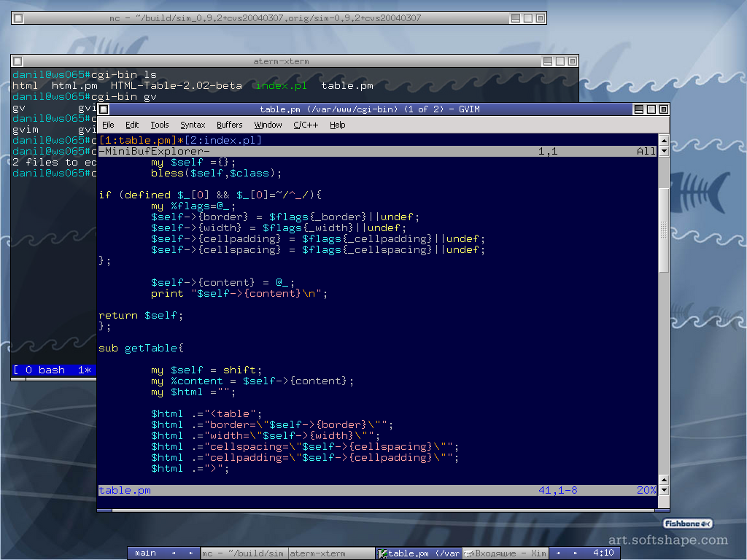
Task: Click the print "$self->{content}\n" line
Action: tap(239, 293)
